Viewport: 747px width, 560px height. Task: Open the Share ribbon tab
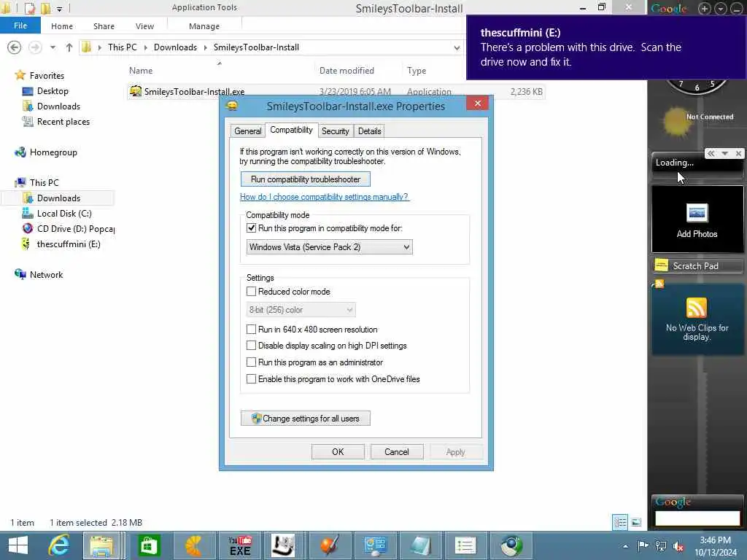coord(104,26)
